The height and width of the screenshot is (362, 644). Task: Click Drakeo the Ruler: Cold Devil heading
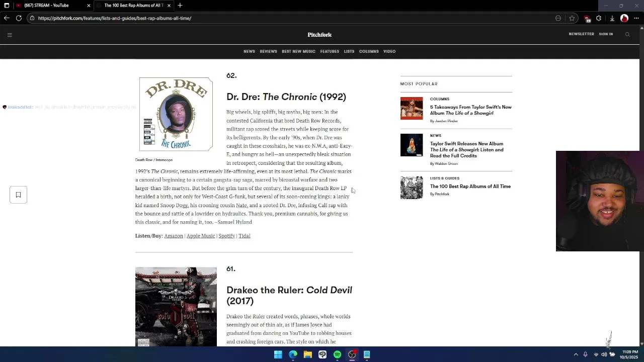tap(289, 296)
